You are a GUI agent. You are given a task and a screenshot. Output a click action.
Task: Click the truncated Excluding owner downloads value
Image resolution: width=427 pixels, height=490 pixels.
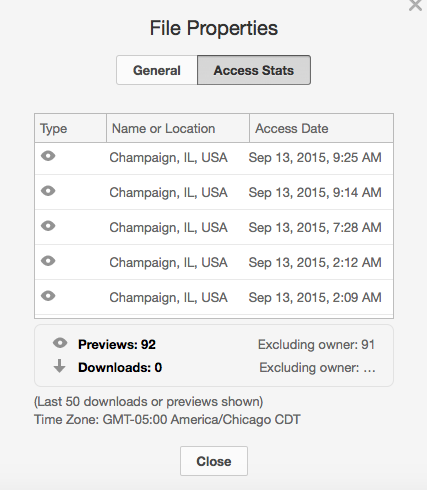click(317, 368)
